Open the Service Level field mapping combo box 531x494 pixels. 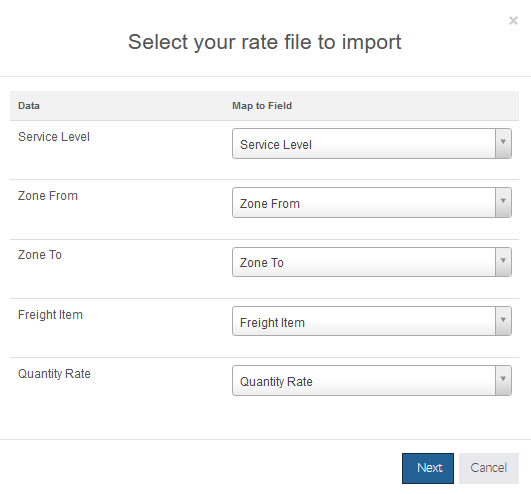pos(371,143)
